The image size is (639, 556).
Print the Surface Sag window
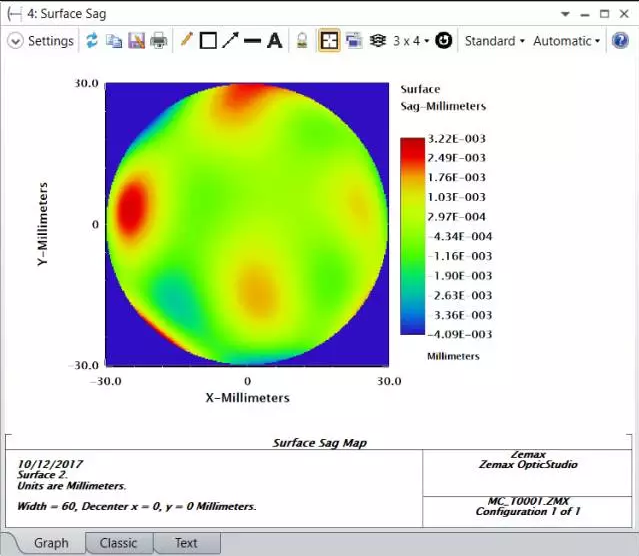point(158,41)
